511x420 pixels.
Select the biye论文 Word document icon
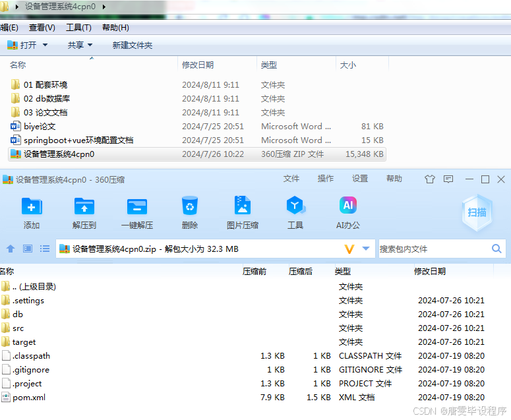16,126
